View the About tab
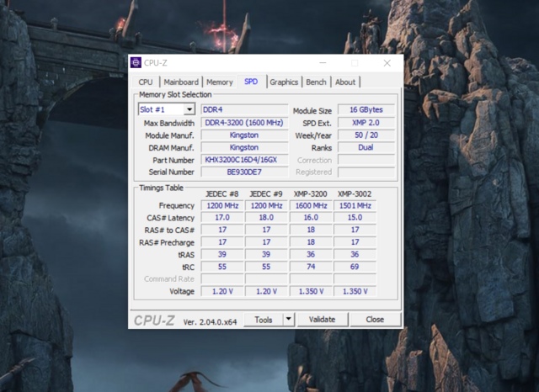This screenshot has height=392, width=539. coord(345,82)
